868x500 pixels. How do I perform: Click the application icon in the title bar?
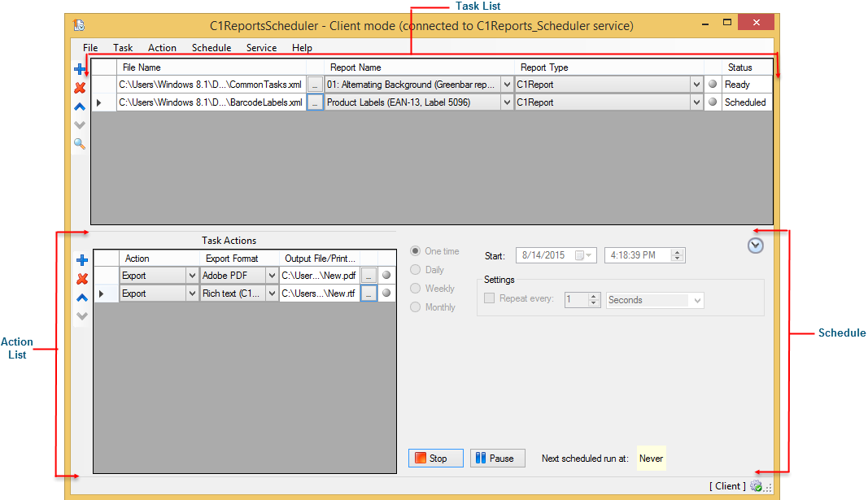(79, 25)
